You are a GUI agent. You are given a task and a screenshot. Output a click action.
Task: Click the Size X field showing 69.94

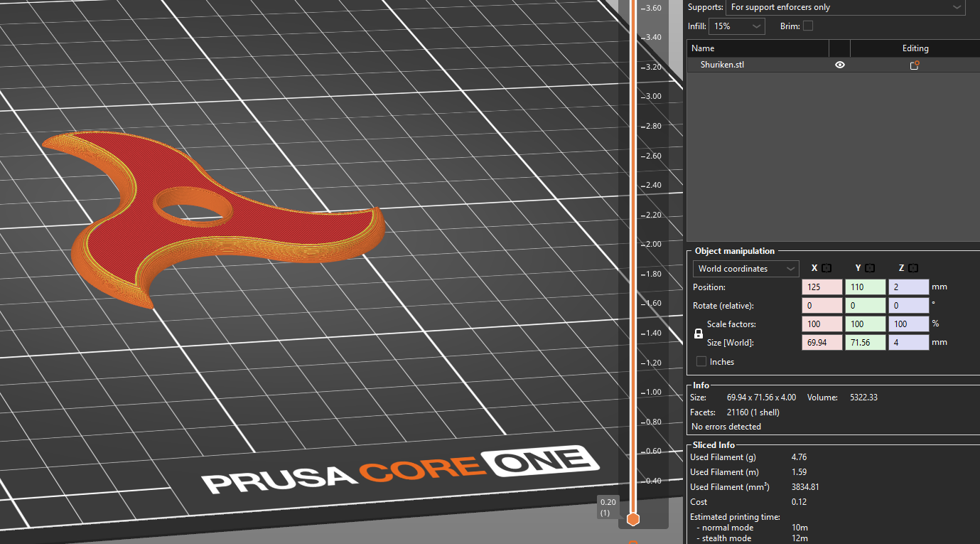click(822, 343)
